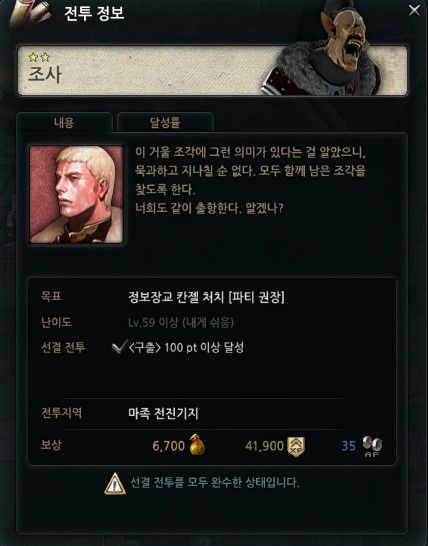Open the 달성률 tab

pyautogui.click(x=165, y=122)
